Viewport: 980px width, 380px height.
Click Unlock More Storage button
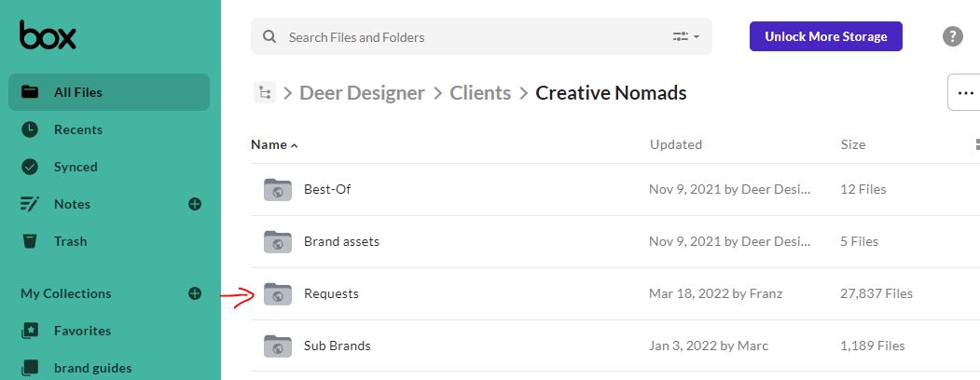825,36
